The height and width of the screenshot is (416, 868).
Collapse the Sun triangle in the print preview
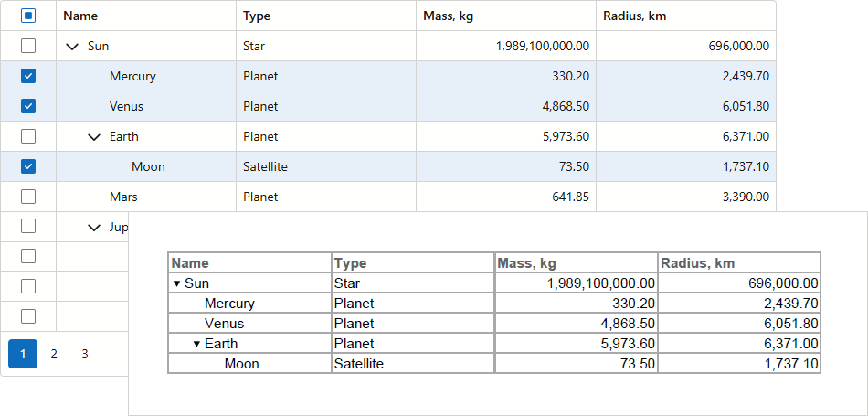(176, 284)
